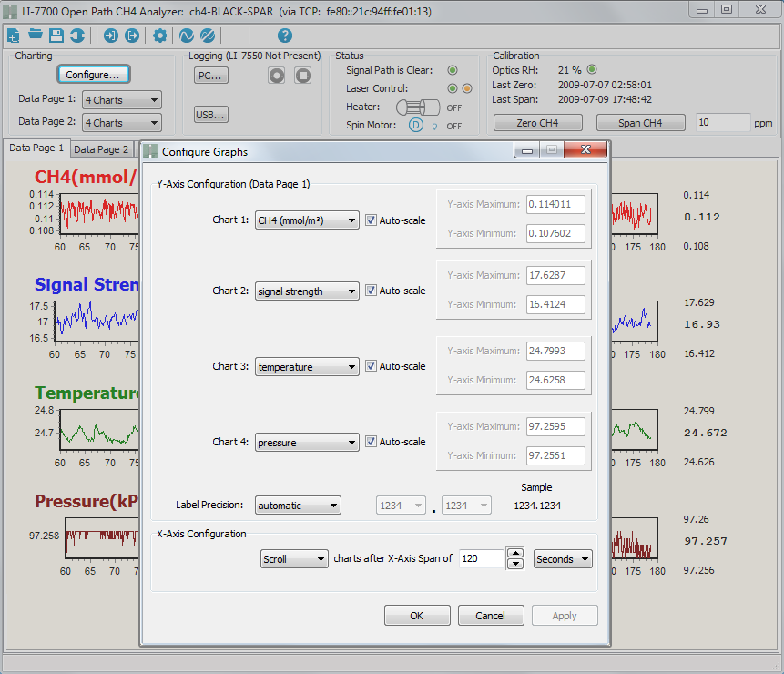Screen dimensions: 784x674
Task: Click the new configuration file icon
Action: (x=14, y=36)
